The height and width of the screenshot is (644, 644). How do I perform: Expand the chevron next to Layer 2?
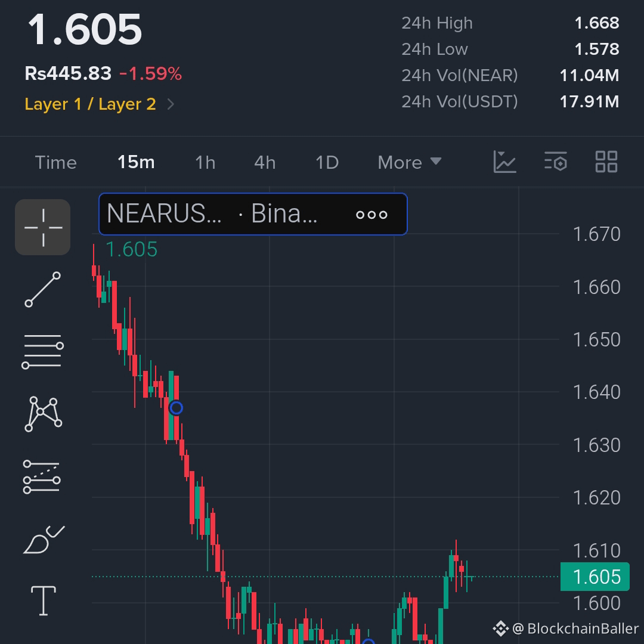click(x=171, y=104)
